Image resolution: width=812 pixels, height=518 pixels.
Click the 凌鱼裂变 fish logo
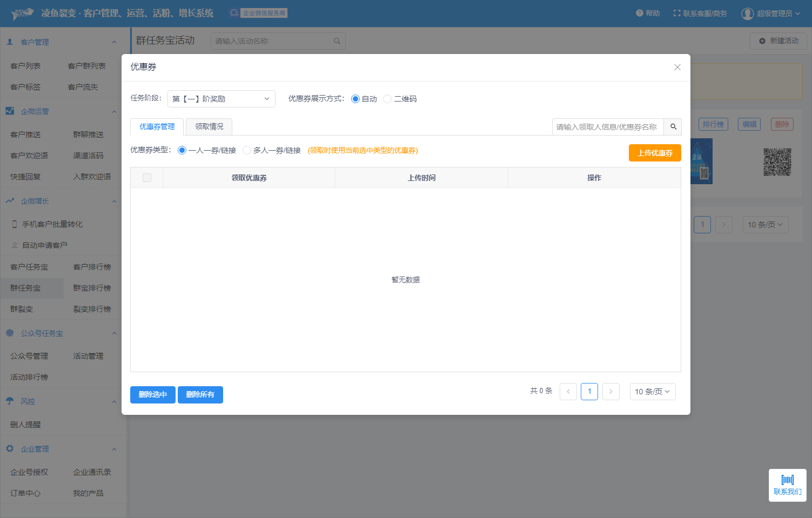click(x=22, y=14)
